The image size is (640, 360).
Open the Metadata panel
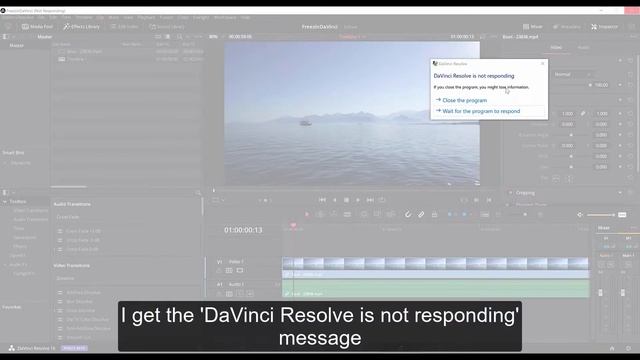click(x=567, y=27)
